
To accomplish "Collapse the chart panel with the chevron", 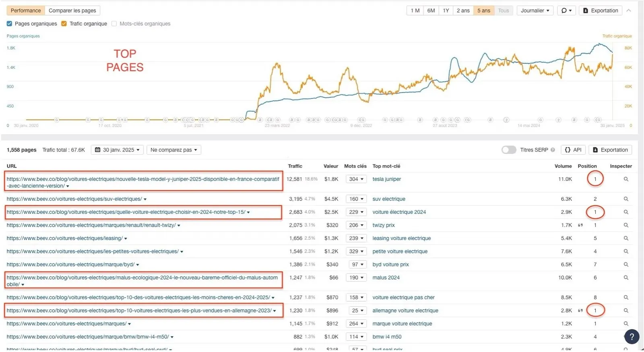I will 629,10.
